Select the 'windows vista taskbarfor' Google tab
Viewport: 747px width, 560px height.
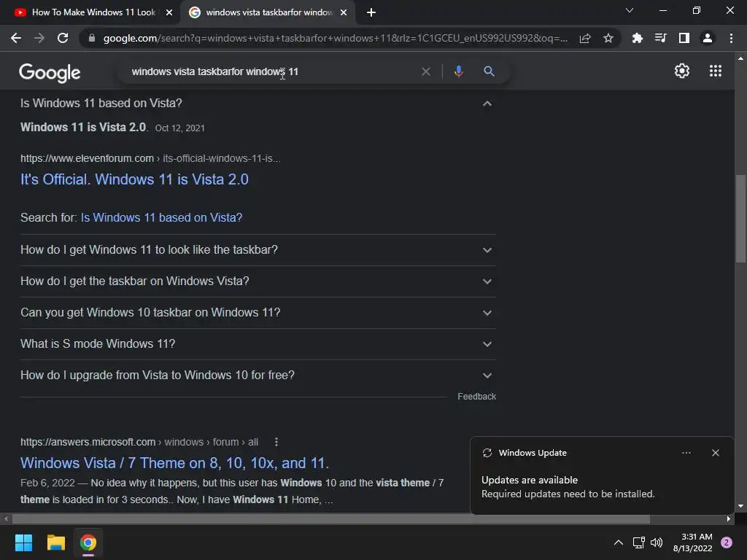[268, 12]
